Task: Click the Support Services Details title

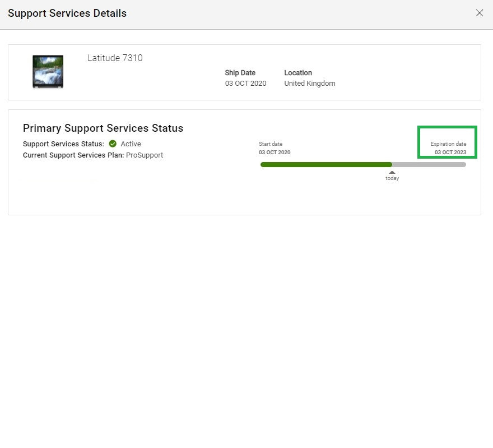Action: pos(67,13)
